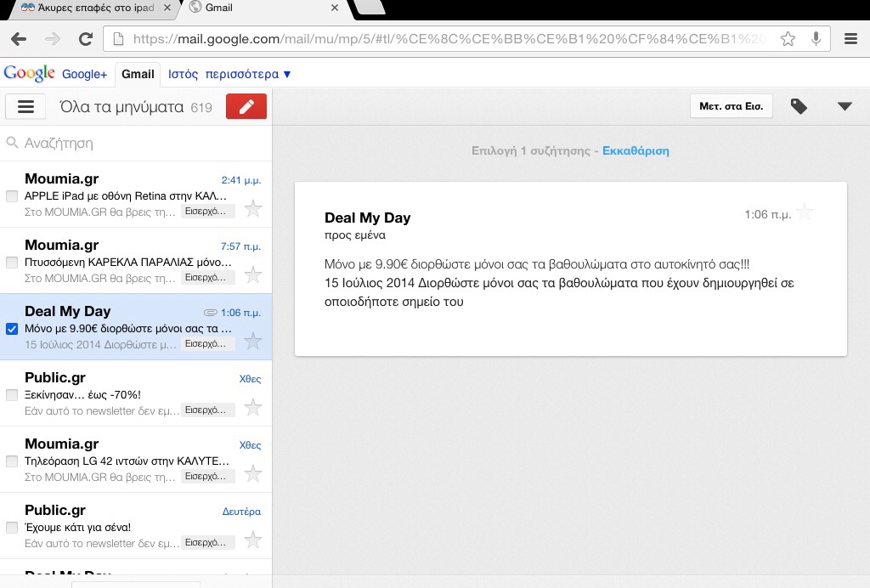
Task: Click the attachment paperclip on Deal My Day
Action: click(211, 313)
